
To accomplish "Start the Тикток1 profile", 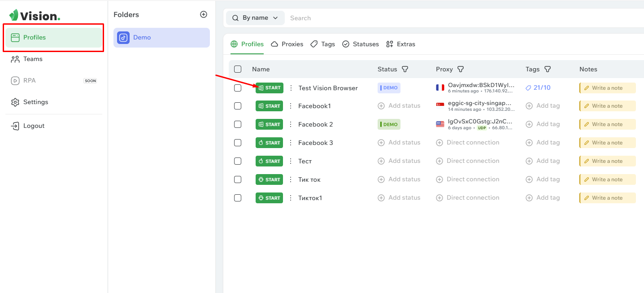I will [x=270, y=198].
